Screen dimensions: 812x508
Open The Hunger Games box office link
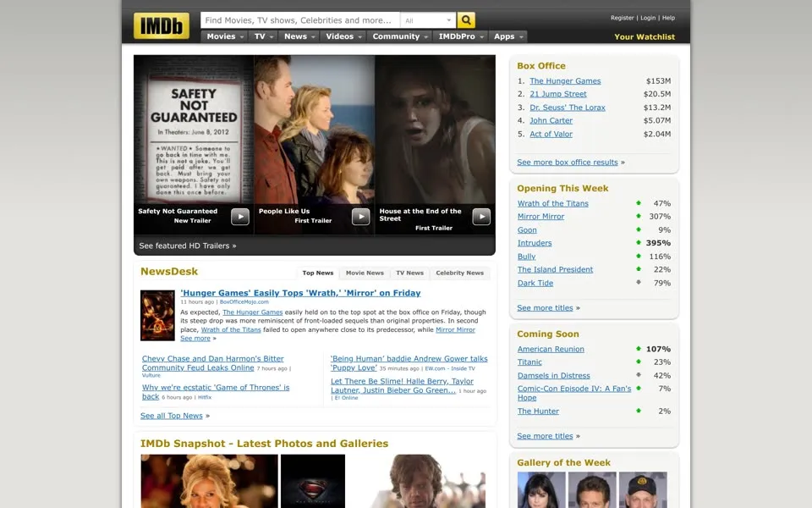click(x=565, y=81)
